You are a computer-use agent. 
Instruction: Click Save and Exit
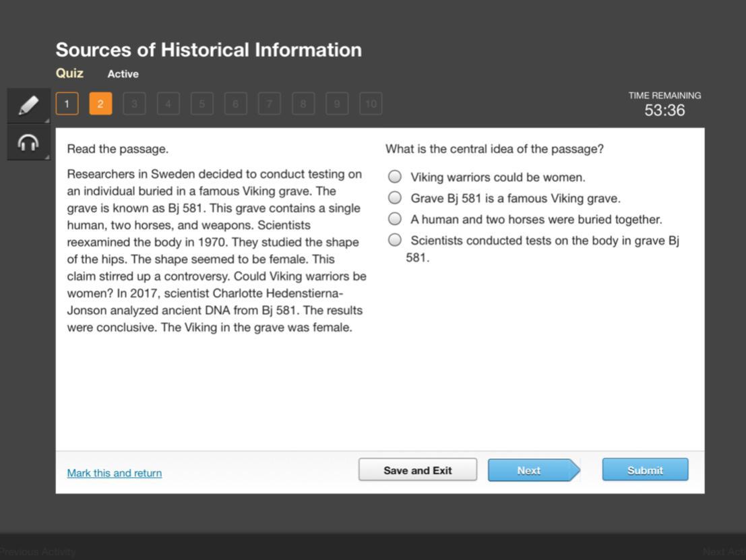(x=418, y=470)
